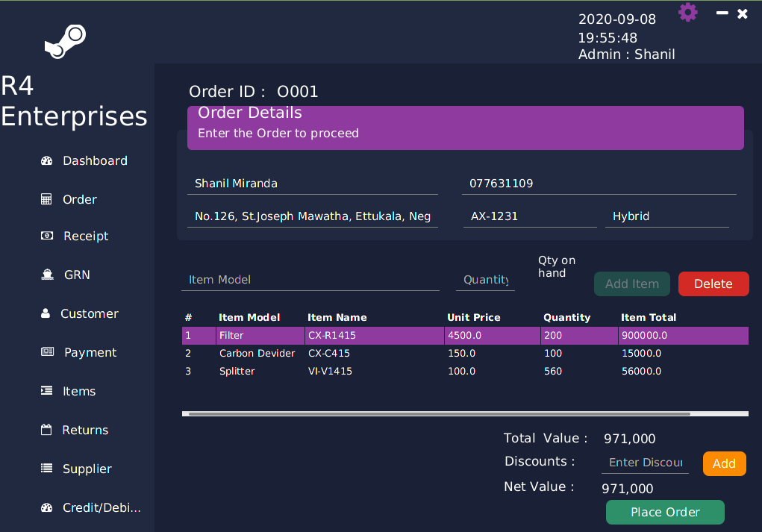The height and width of the screenshot is (532, 762).
Task: Click the Hybrid field
Action: [x=666, y=216]
